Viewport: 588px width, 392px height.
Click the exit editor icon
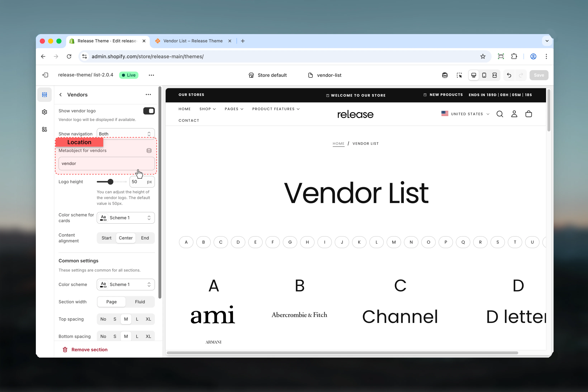45,75
